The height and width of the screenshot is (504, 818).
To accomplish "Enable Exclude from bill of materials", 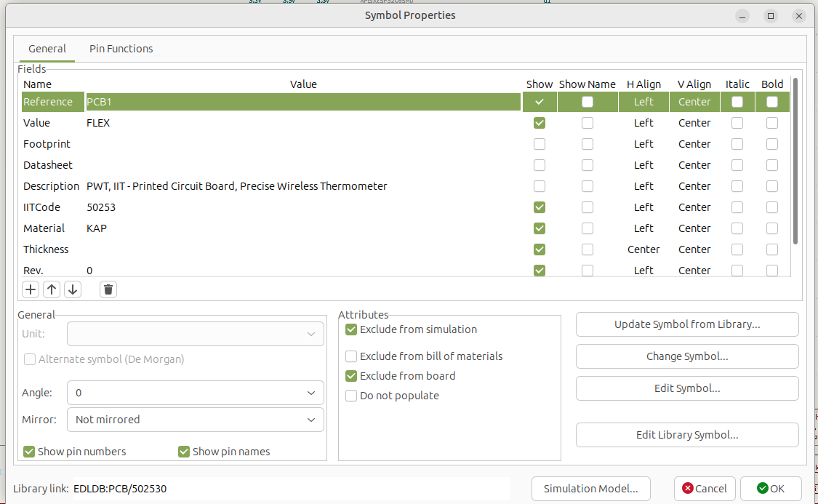I will (x=352, y=356).
